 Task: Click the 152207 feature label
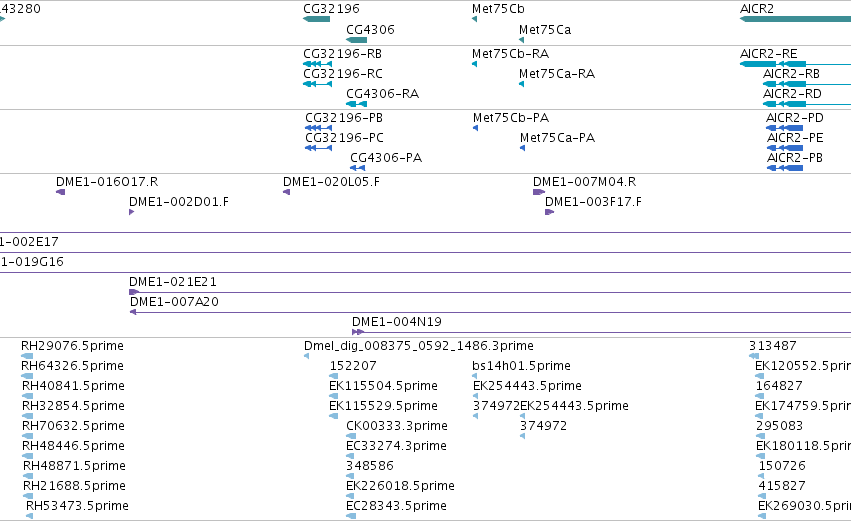pos(353,366)
